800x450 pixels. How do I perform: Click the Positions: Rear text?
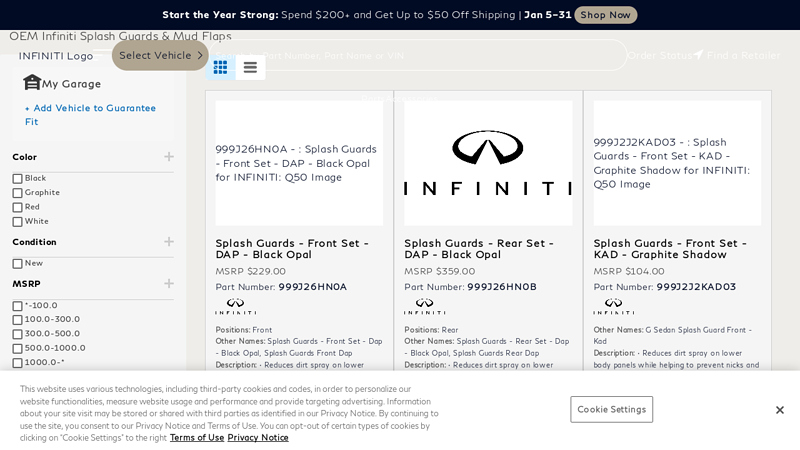coord(431,330)
